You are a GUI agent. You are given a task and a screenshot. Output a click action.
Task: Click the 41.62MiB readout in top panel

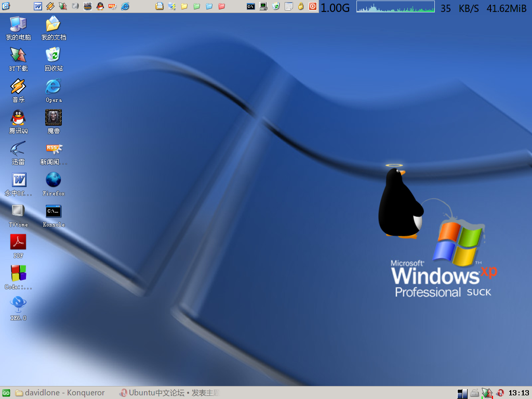coord(507,8)
